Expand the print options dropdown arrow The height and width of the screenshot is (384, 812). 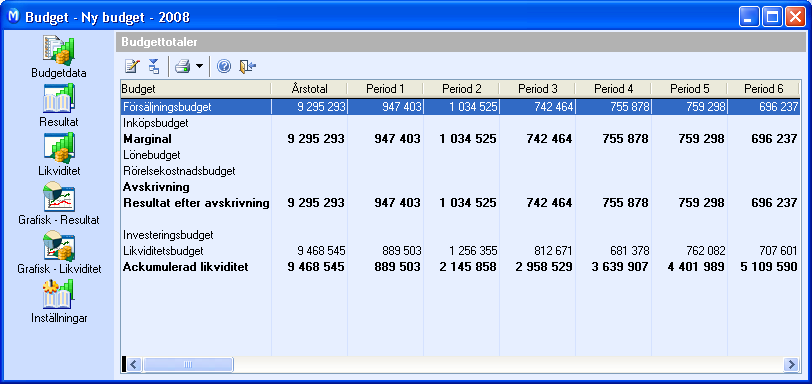(199, 67)
